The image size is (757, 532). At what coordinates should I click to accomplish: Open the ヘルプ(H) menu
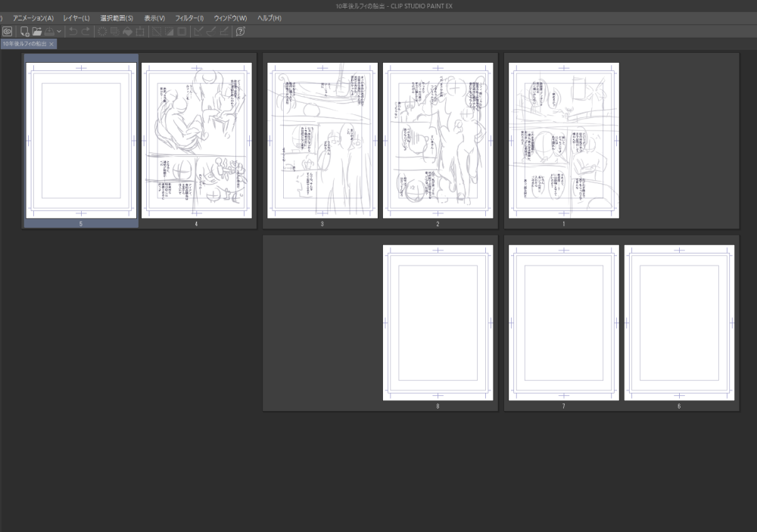pos(269,18)
